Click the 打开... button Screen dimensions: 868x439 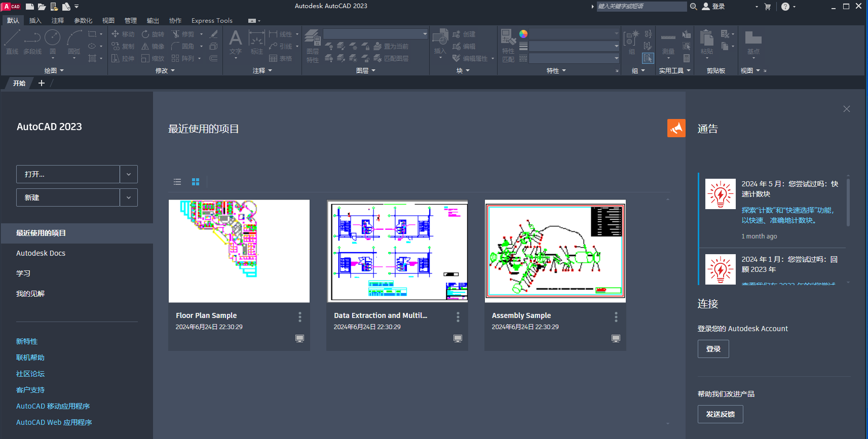click(x=68, y=174)
